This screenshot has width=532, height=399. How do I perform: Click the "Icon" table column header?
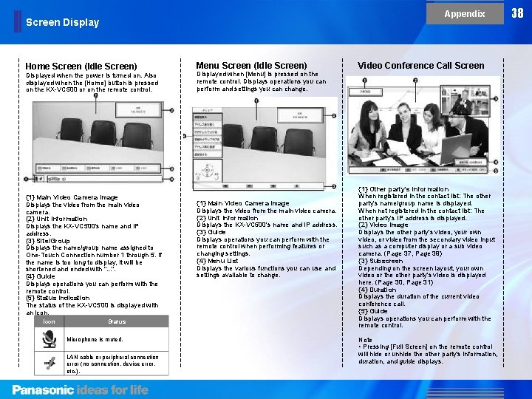50,321
